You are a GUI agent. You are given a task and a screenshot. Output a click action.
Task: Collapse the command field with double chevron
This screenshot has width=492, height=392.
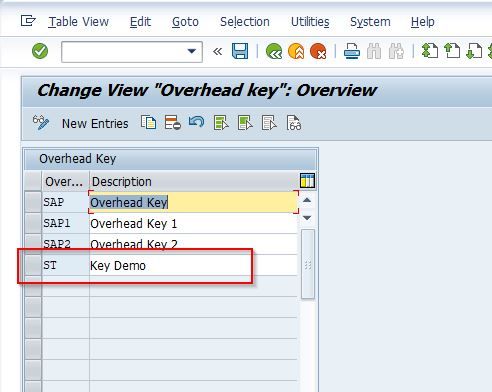point(218,51)
